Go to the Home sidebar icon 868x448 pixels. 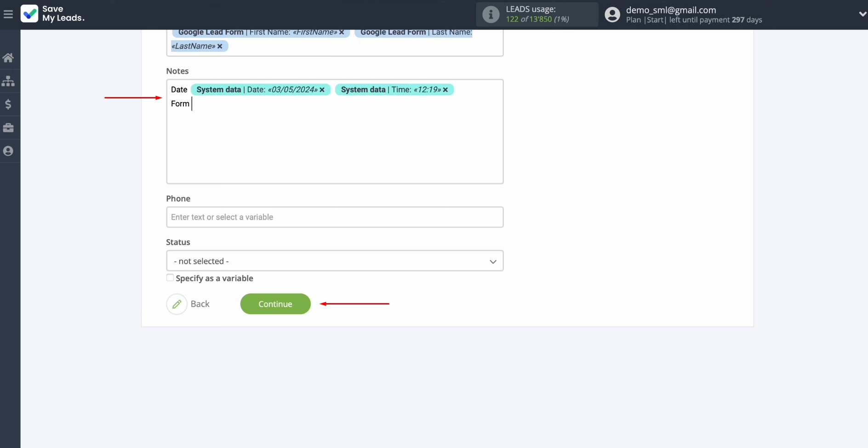[8, 57]
